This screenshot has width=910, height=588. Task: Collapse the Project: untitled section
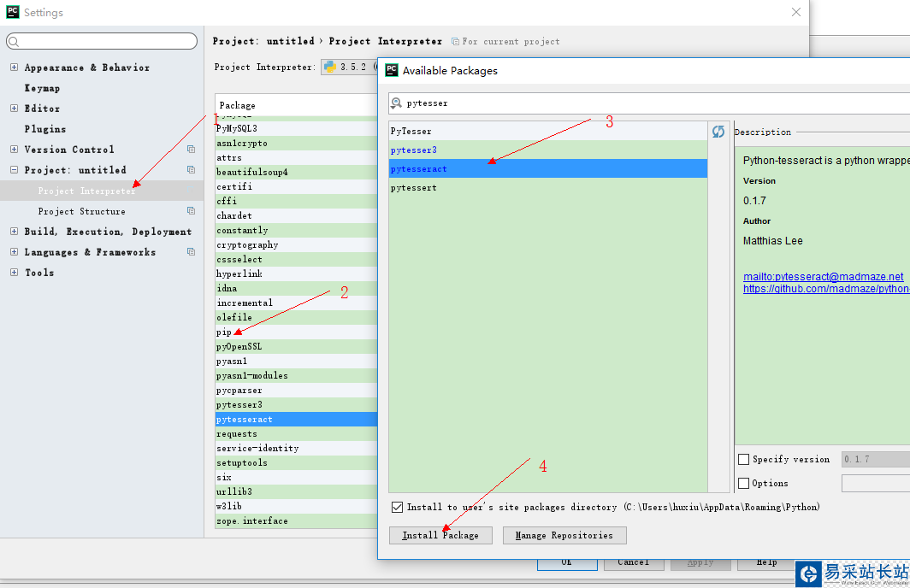click(14, 170)
